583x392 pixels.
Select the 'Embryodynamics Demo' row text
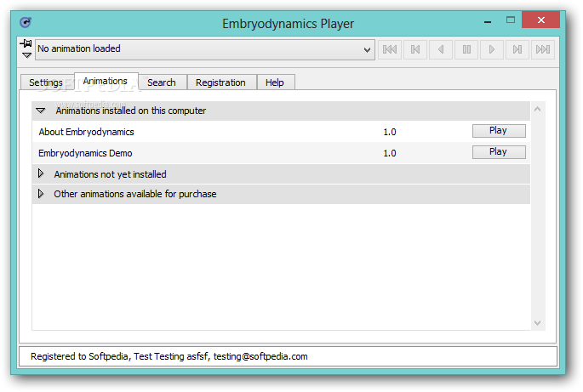coord(85,153)
